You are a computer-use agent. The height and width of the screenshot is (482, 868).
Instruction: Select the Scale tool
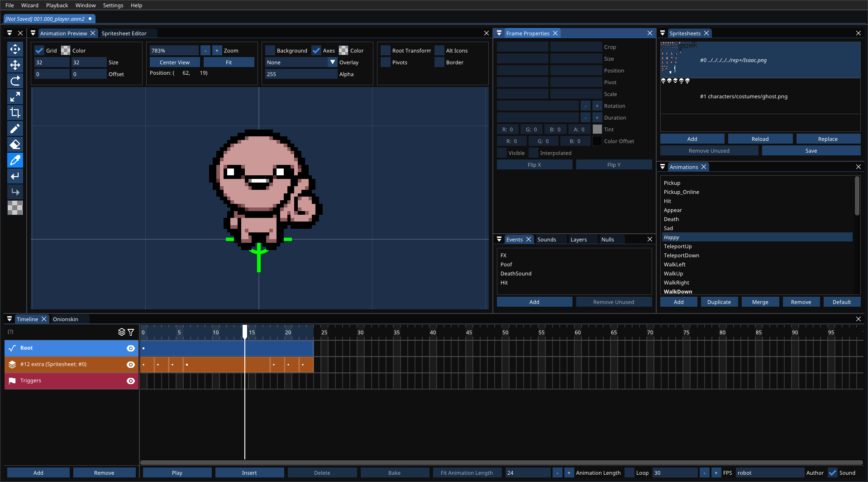click(x=15, y=97)
